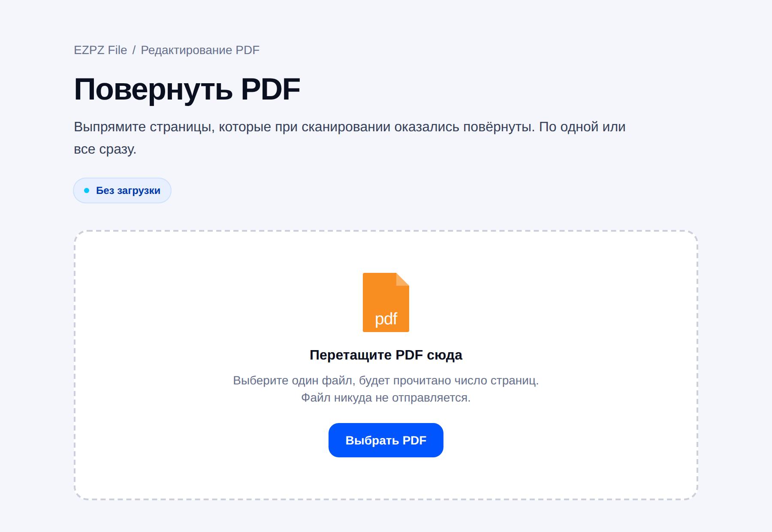Click the 'Без загрузки' badge
This screenshot has height=532, width=772.
(x=122, y=190)
